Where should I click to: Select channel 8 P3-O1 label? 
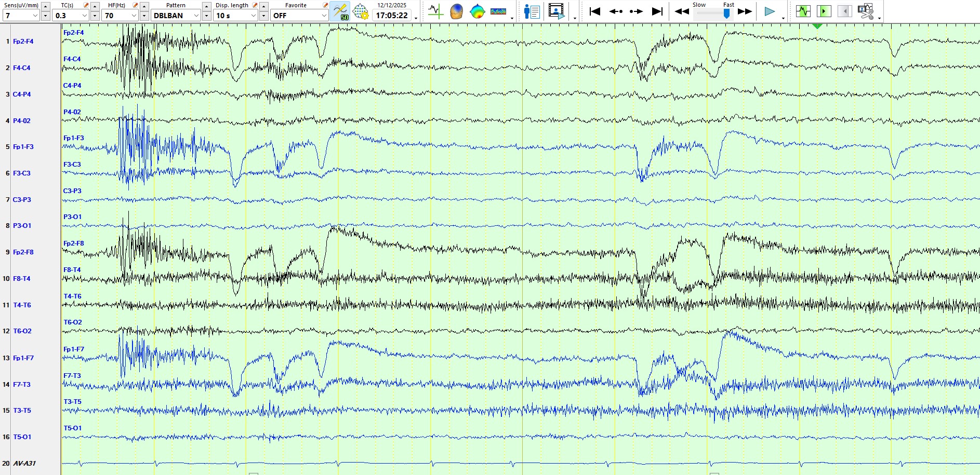click(x=22, y=226)
